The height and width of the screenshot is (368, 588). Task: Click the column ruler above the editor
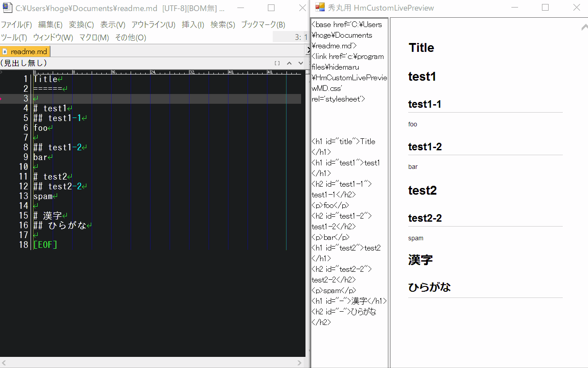point(167,72)
